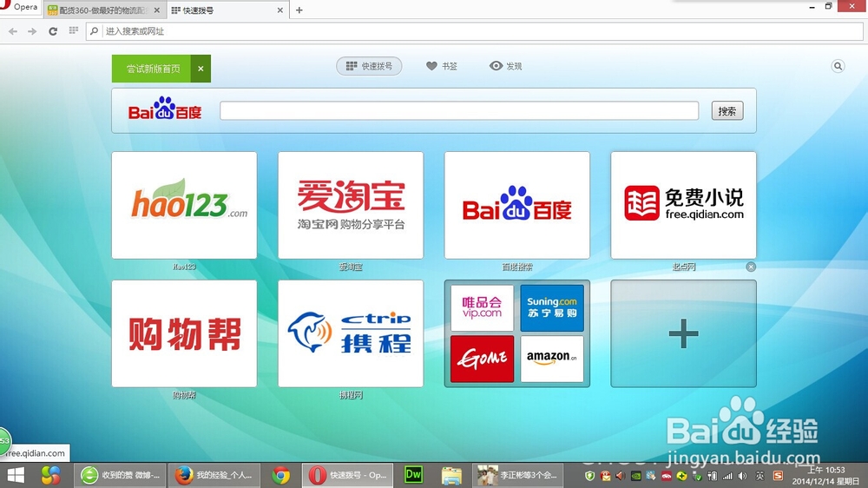Close the 快速拨号 tab
The width and height of the screenshot is (868, 488).
(280, 10)
